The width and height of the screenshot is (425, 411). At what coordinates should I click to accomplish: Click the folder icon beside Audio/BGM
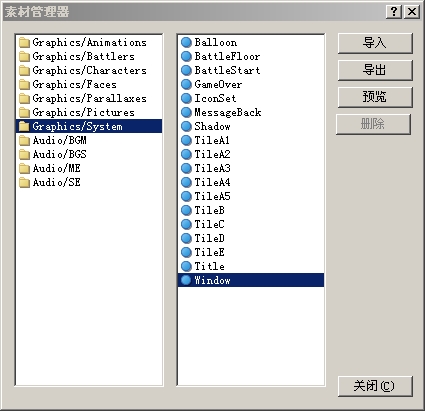pos(24,141)
